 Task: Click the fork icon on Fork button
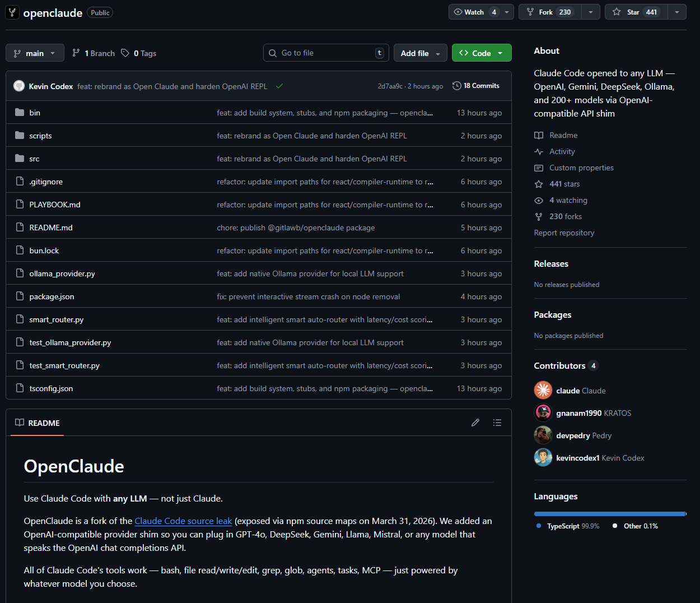coord(530,12)
